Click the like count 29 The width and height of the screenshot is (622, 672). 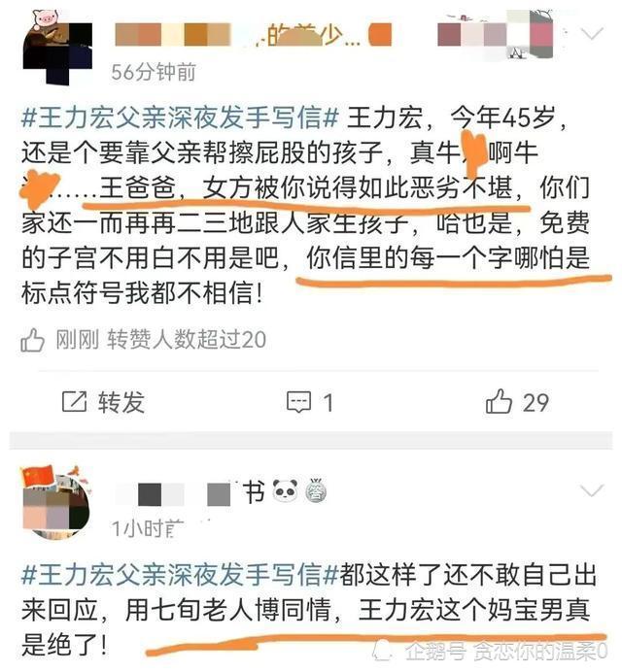pyautogui.click(x=536, y=402)
